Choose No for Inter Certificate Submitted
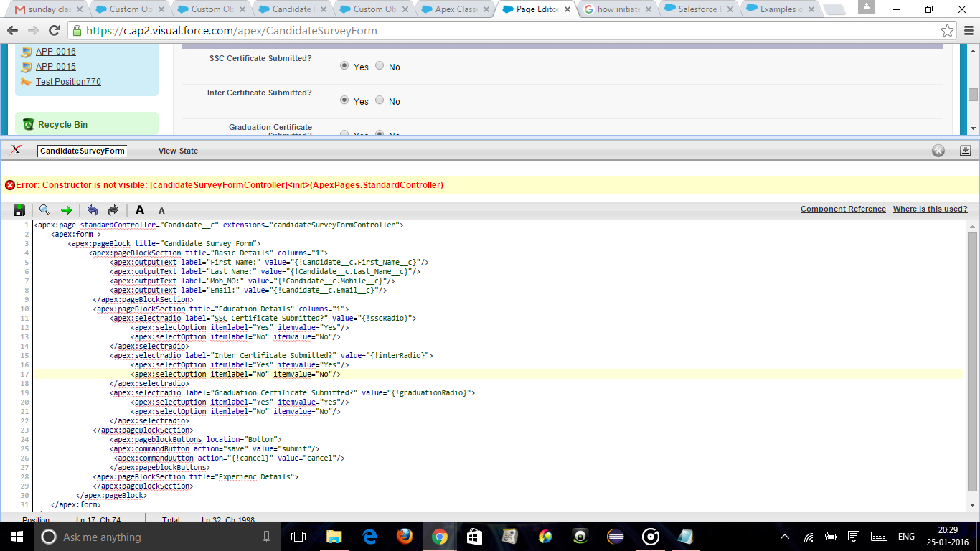The width and height of the screenshot is (980, 551). 380,100
